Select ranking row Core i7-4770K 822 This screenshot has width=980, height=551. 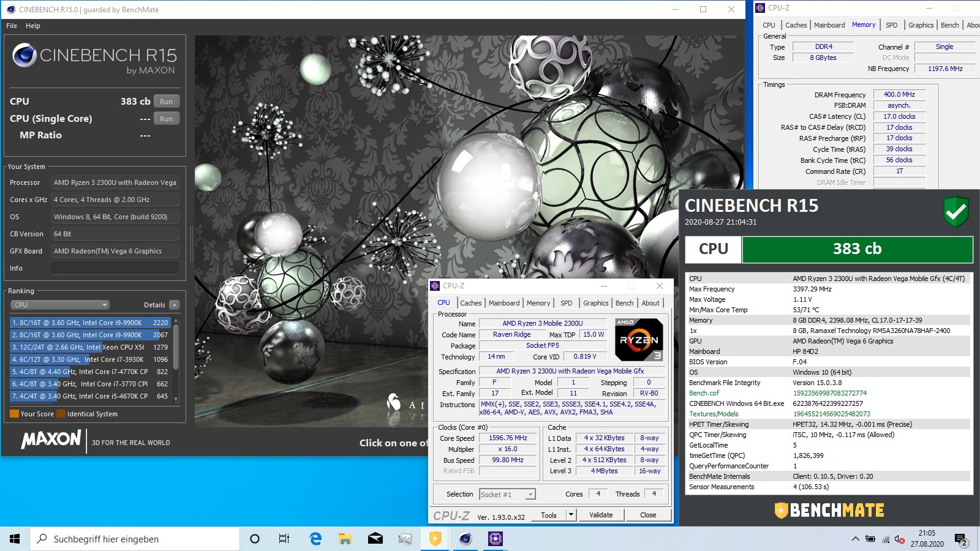[x=90, y=372]
